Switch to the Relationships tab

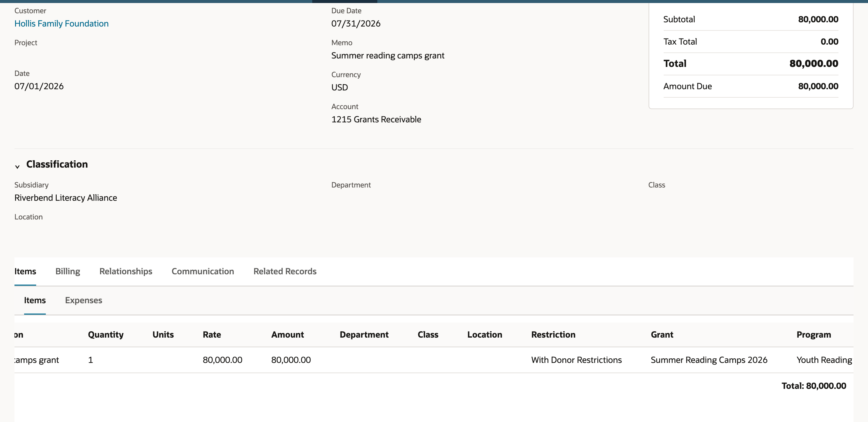(126, 271)
